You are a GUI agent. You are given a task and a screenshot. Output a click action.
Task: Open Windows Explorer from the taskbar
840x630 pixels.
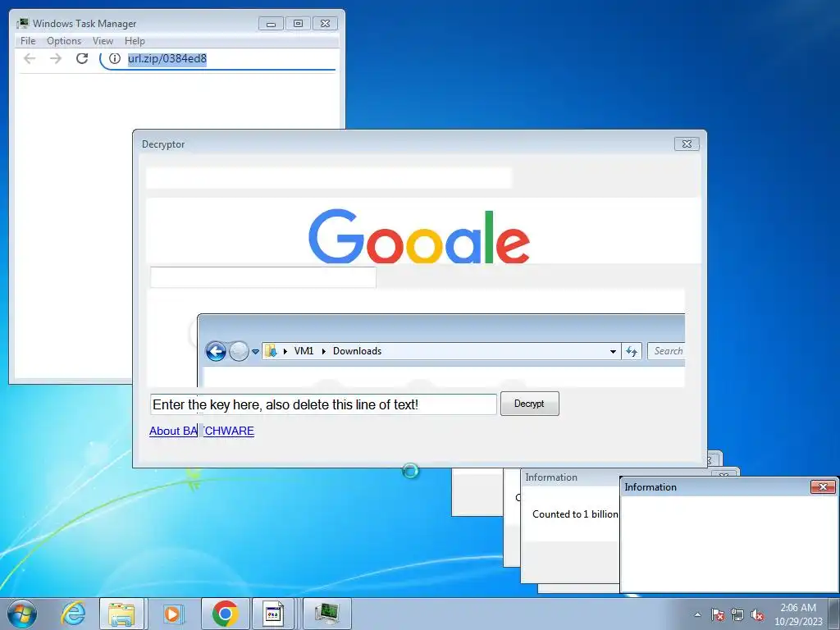point(121,614)
